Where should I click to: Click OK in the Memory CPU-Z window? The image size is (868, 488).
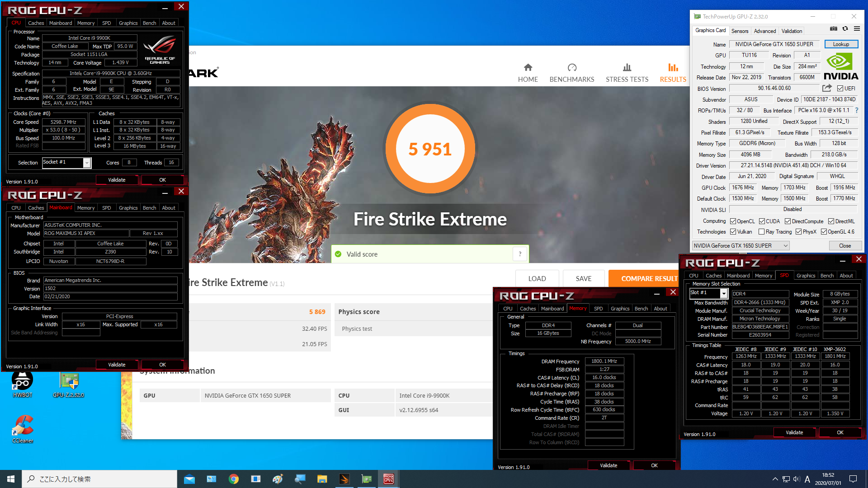click(654, 465)
